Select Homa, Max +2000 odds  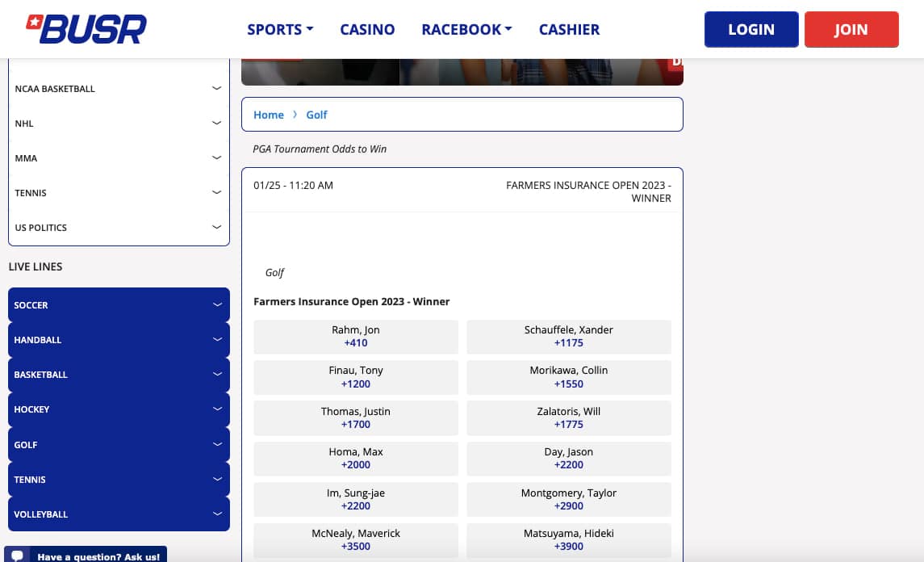click(x=356, y=459)
